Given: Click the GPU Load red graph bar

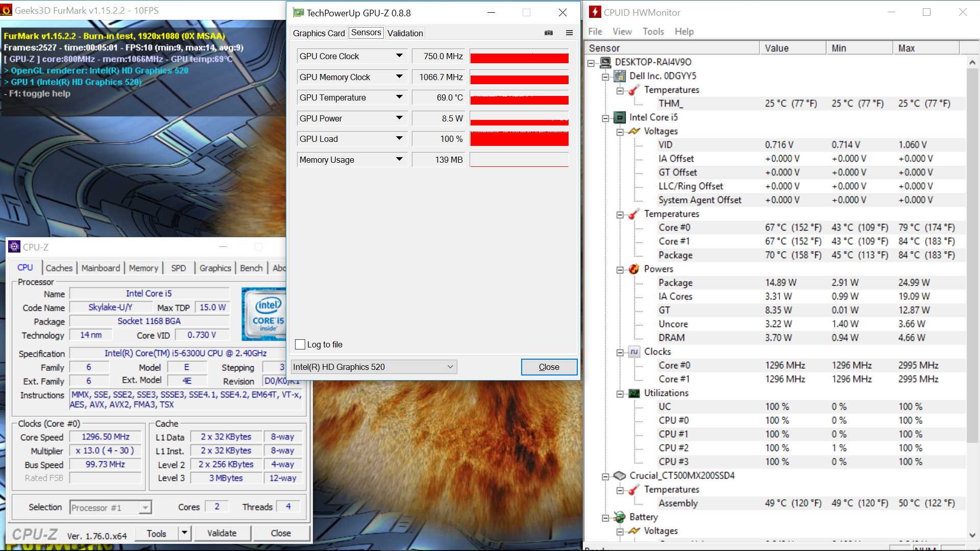Looking at the screenshot, I should pyautogui.click(x=519, y=139).
